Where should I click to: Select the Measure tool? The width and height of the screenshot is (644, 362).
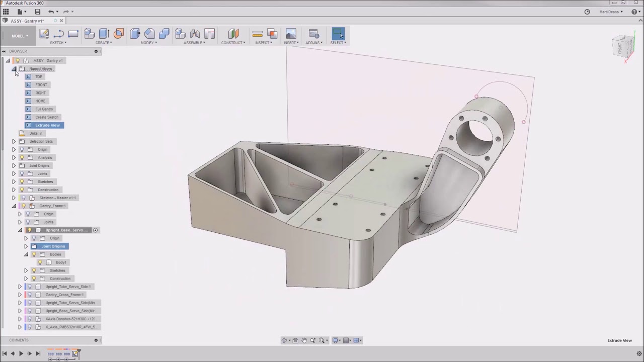[x=258, y=34]
